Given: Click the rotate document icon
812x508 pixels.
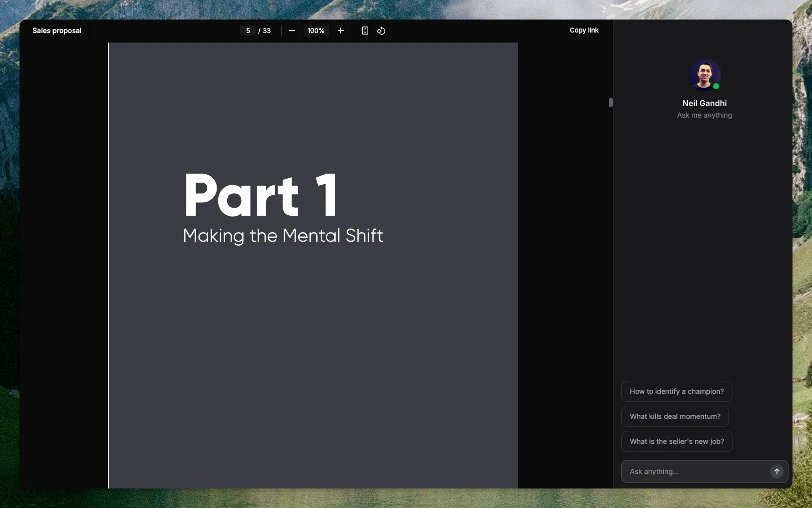Looking at the screenshot, I should coord(381,31).
